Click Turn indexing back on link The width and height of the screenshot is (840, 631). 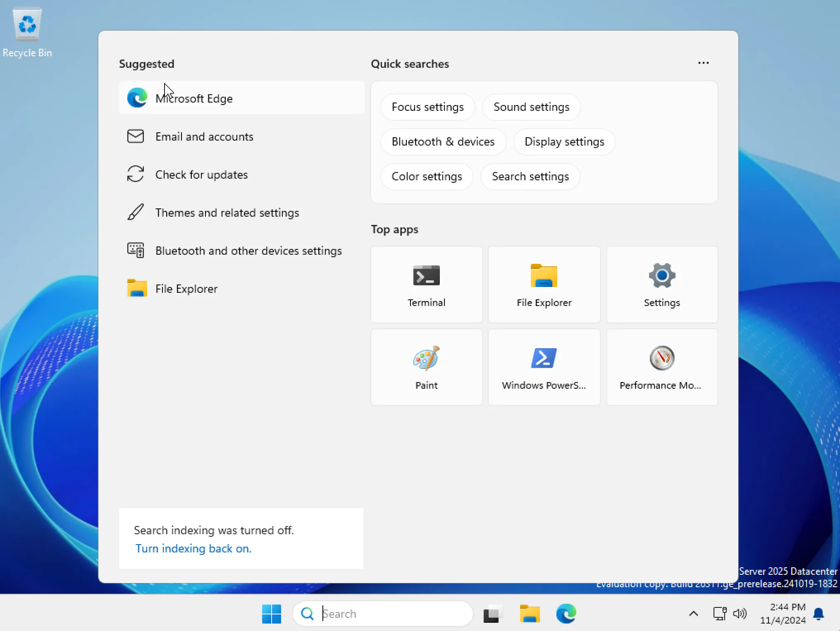pos(193,549)
